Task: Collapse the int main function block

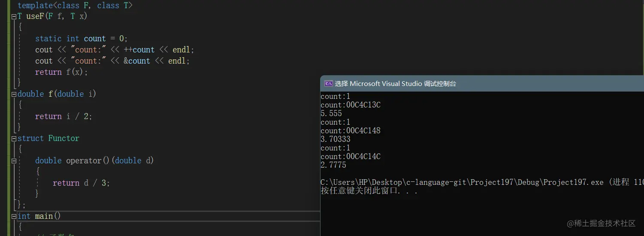Action: [x=14, y=216]
